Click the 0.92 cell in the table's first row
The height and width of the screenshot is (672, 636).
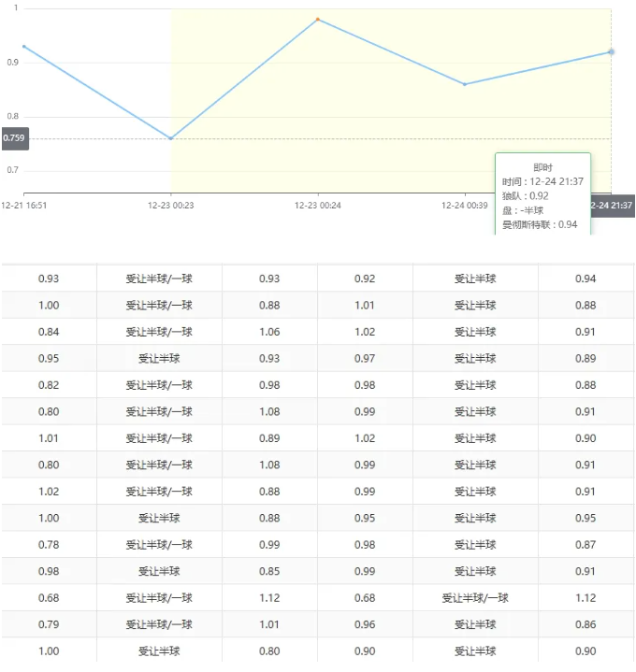365,279
